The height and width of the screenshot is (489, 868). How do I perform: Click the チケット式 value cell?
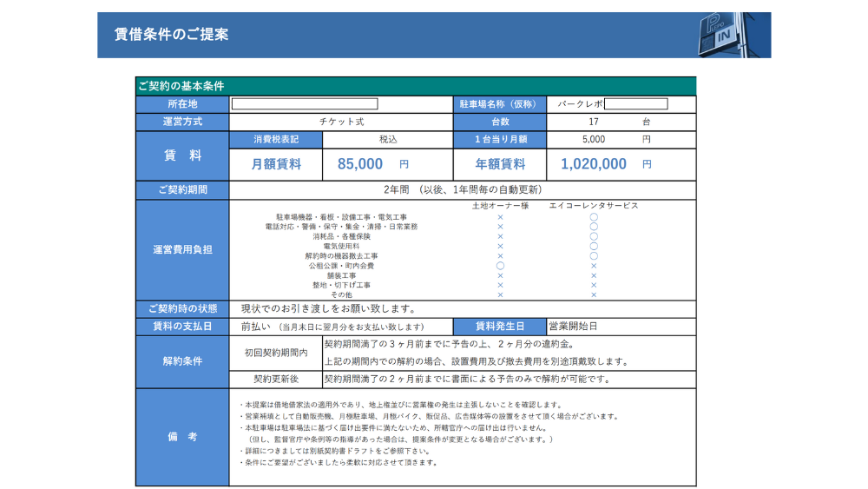(x=341, y=122)
